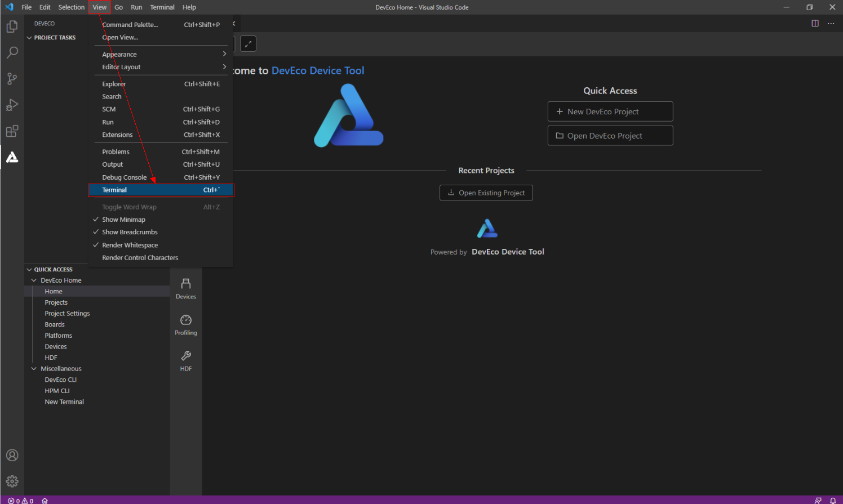Open the File menu
Image resolution: width=843 pixels, height=504 pixels.
click(x=26, y=7)
